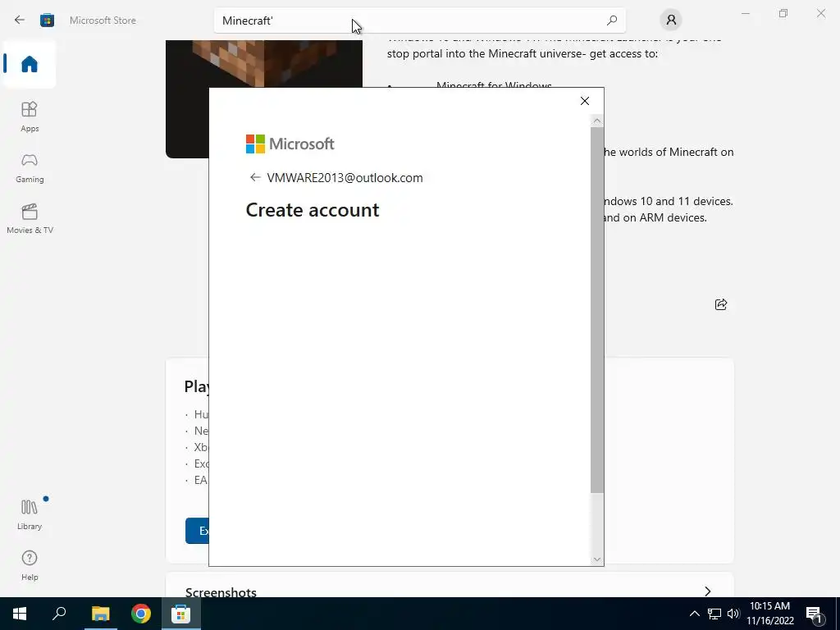Viewport: 840px width, 630px height.
Task: Go back from VMWARE2013@outlook.com arrow
Action: coord(254,177)
